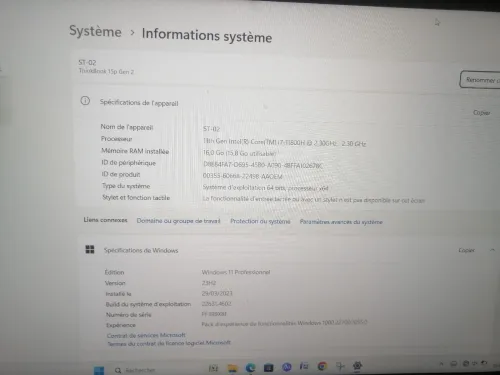Rename this PC with Renommer button
This screenshot has height=375, width=500.
tap(480, 80)
